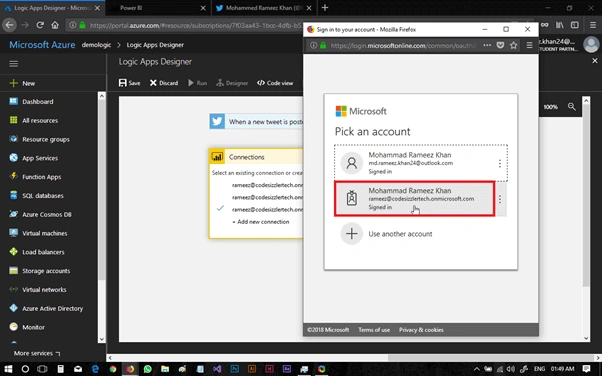The image size is (602, 376).
Task: Click the sidebar scroll down arrow
Action: tap(102, 339)
